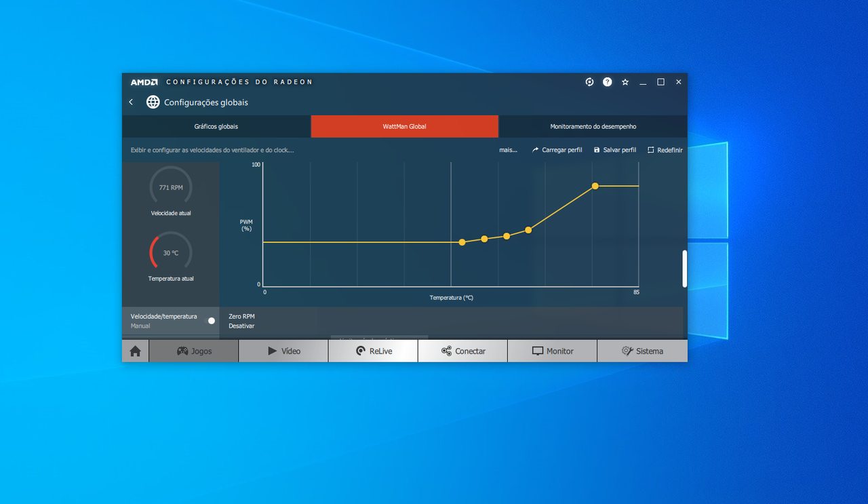The image size is (868, 504).
Task: Click Salvar perfil button
Action: coord(615,150)
